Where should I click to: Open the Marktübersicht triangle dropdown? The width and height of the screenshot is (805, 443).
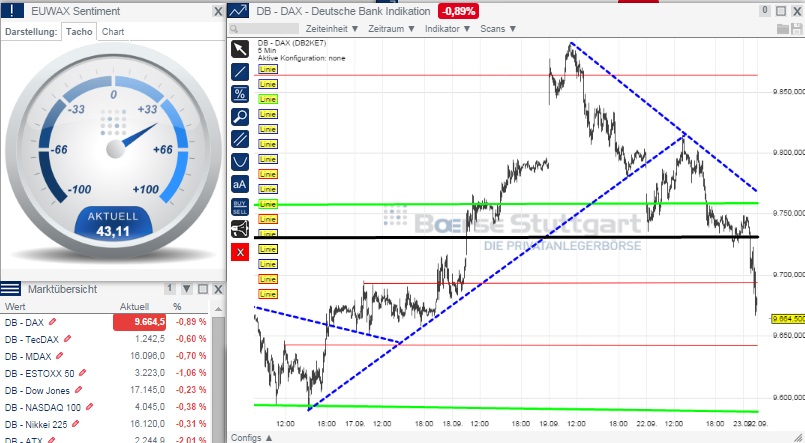coord(186,289)
